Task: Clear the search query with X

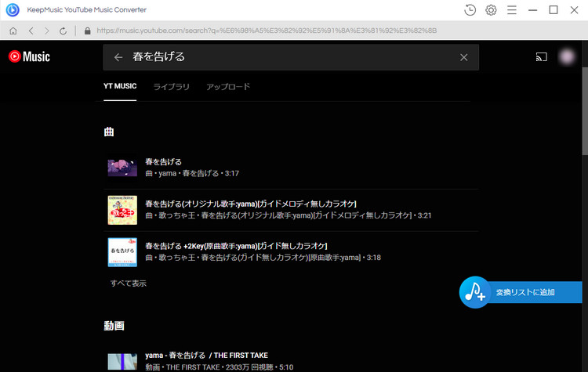Action: (x=464, y=57)
